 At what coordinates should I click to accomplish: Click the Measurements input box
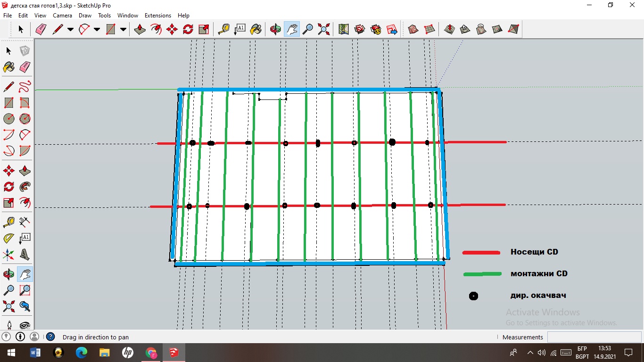(x=594, y=337)
